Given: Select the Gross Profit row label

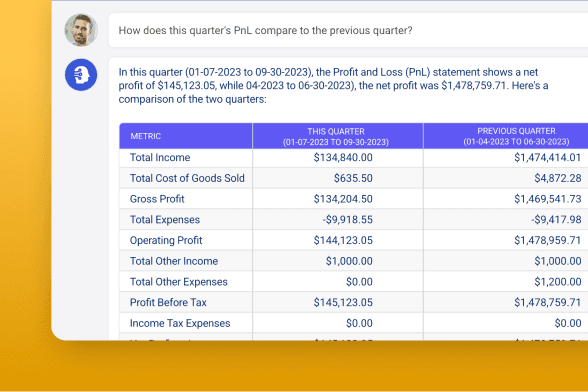Looking at the screenshot, I should [x=157, y=199].
